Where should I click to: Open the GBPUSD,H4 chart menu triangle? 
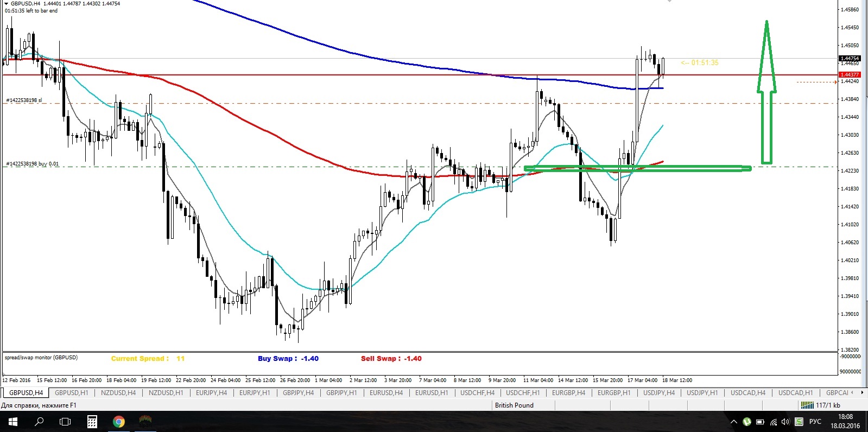pyautogui.click(x=6, y=3)
